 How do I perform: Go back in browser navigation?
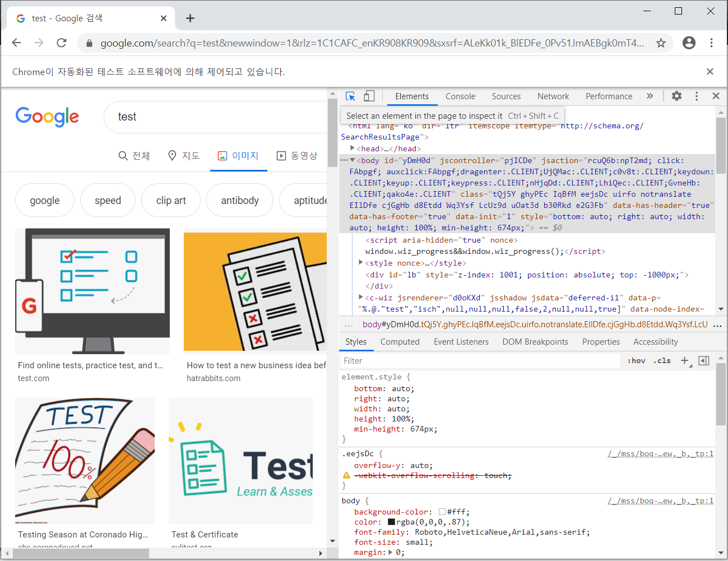point(17,43)
